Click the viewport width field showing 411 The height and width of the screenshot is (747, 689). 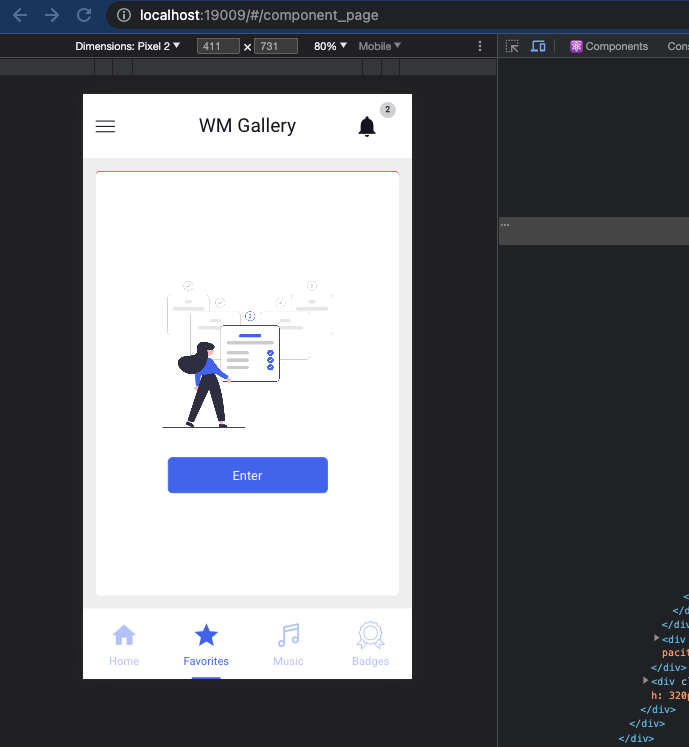218,46
